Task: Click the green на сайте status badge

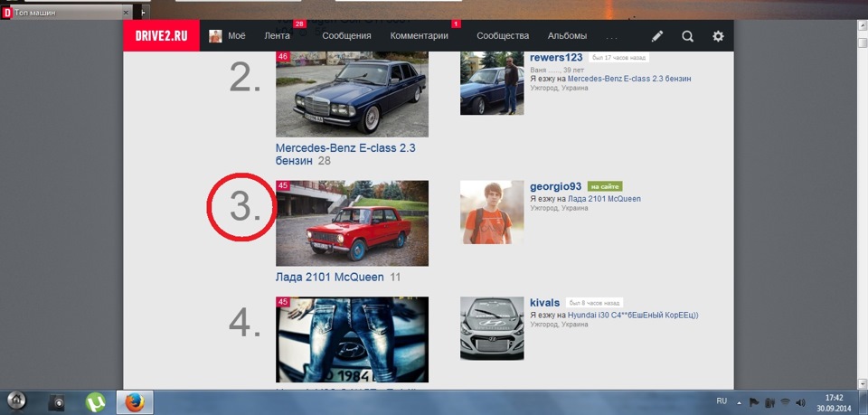Action: coord(605,186)
